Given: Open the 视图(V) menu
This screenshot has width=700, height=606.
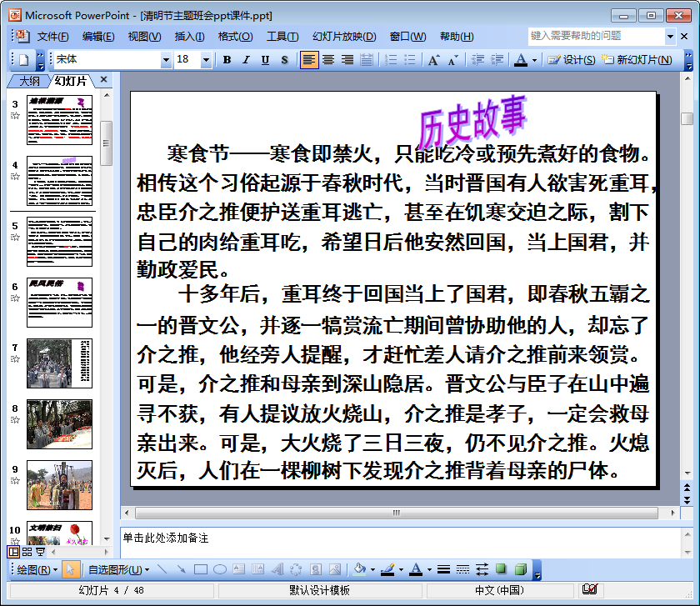Looking at the screenshot, I should [144, 37].
